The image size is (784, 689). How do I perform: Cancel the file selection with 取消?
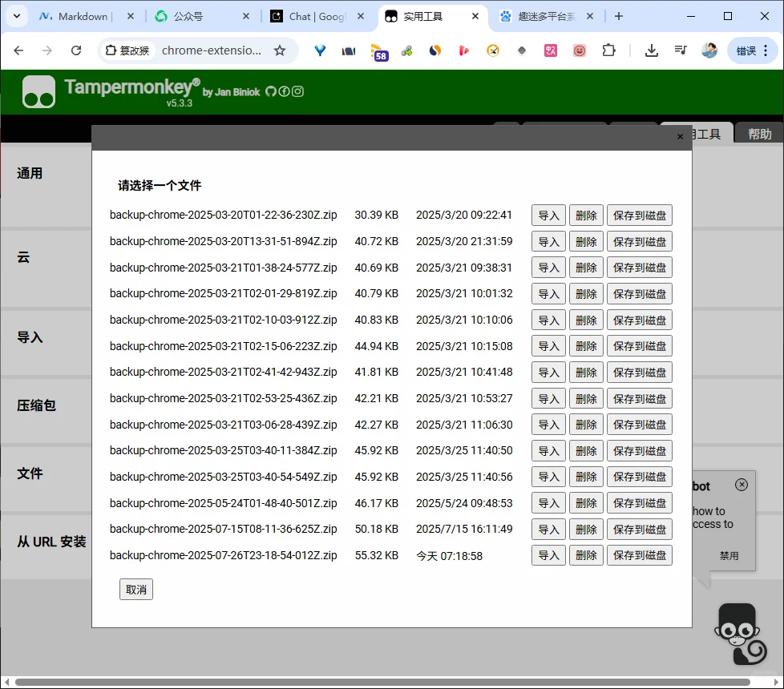click(136, 590)
